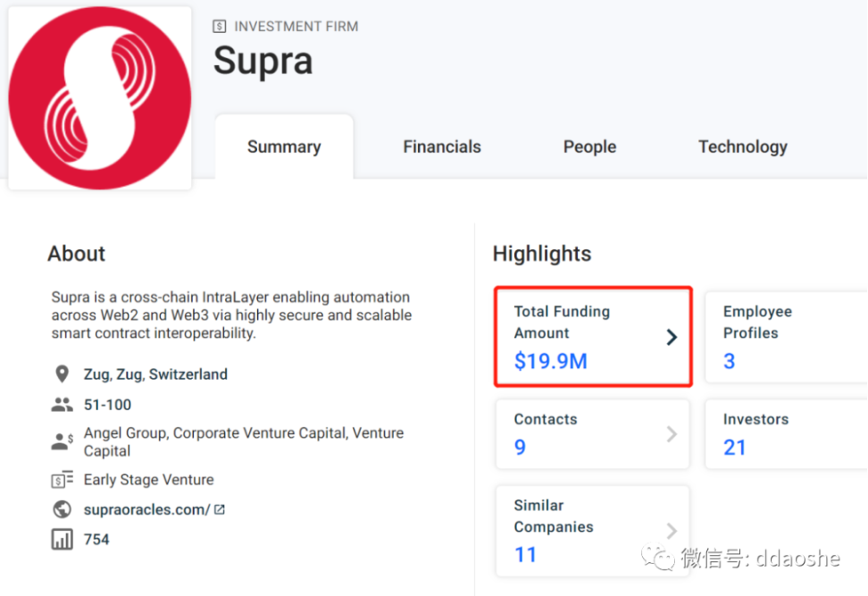Click the website globe icon

pyautogui.click(x=62, y=509)
